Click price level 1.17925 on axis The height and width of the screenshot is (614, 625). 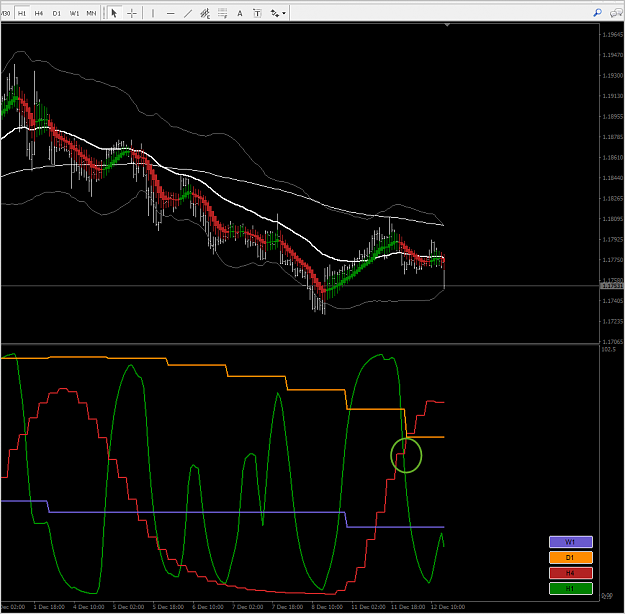click(612, 240)
